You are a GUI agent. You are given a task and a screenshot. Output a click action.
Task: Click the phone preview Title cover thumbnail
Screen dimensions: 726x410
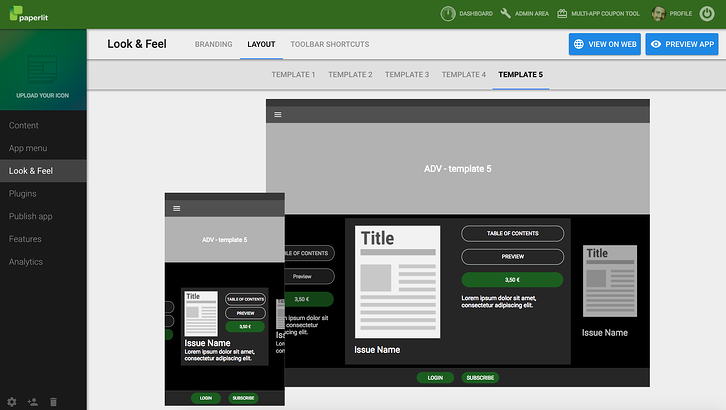[201, 314]
